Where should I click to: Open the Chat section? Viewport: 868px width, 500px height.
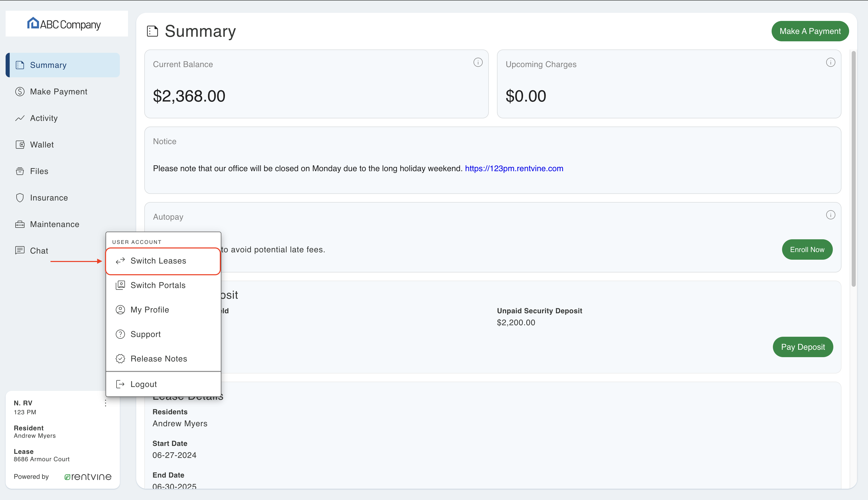pos(39,250)
